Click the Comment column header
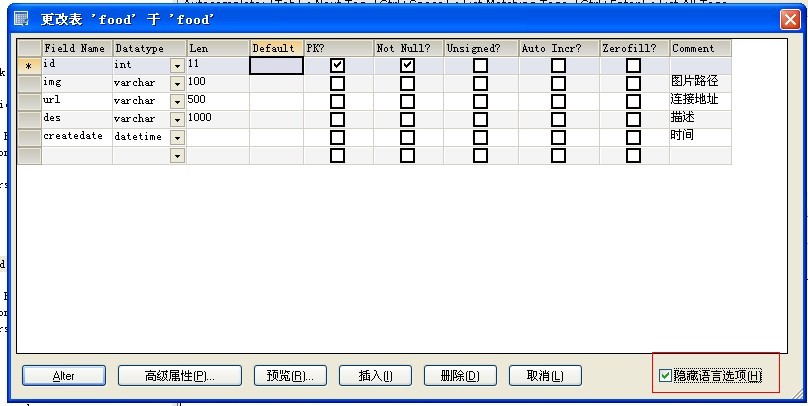The width and height of the screenshot is (808, 406). pyautogui.click(x=700, y=48)
